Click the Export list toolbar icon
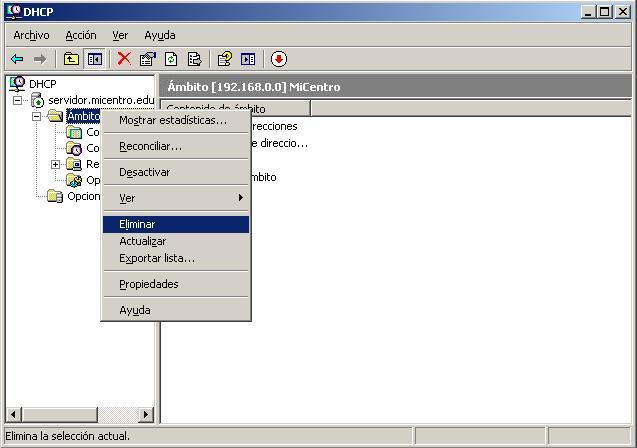This screenshot has height=448, width=637. pos(195,59)
